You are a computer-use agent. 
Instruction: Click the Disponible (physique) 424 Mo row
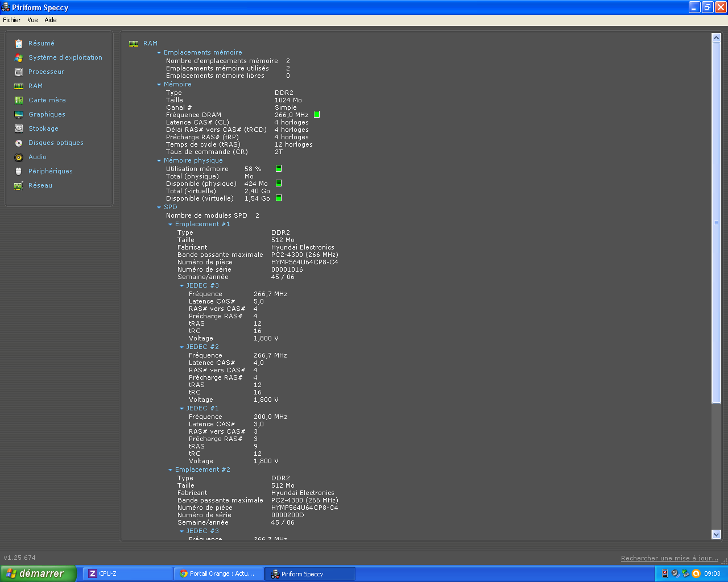(217, 184)
